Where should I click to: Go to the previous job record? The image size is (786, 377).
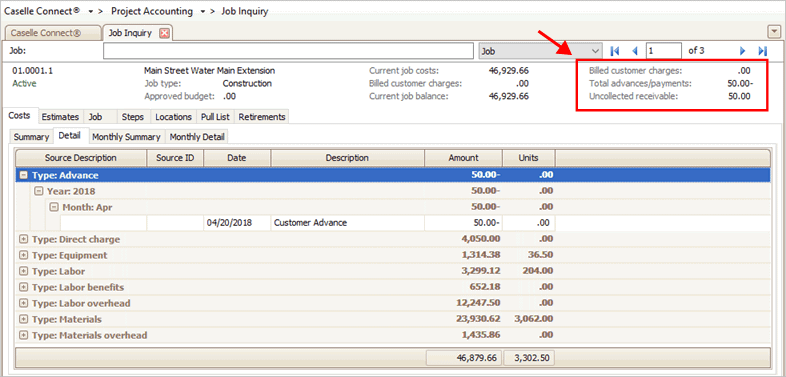(x=635, y=51)
